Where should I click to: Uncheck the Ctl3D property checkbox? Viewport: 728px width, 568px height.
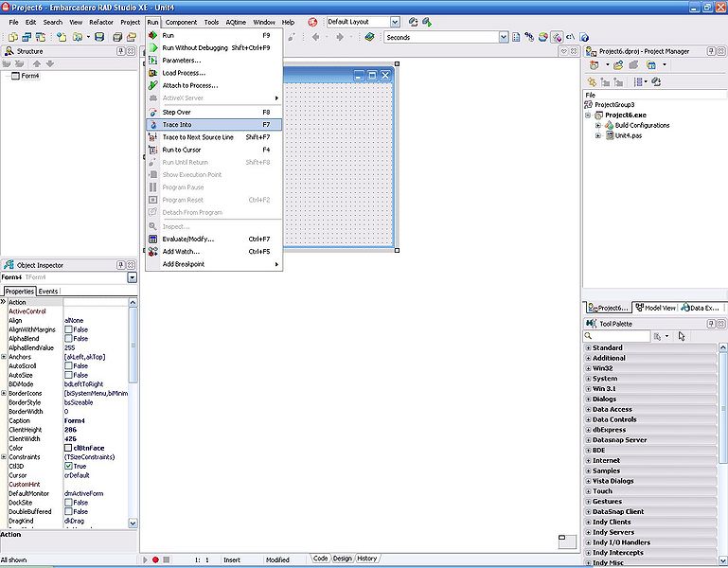pyautogui.click(x=69, y=466)
